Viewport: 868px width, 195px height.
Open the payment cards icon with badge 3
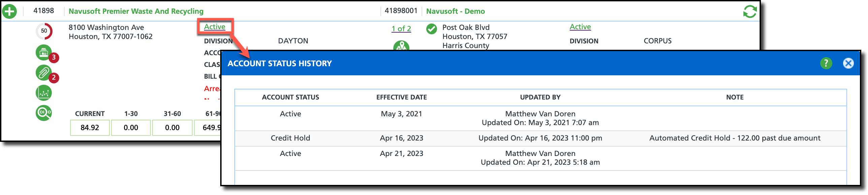click(44, 53)
